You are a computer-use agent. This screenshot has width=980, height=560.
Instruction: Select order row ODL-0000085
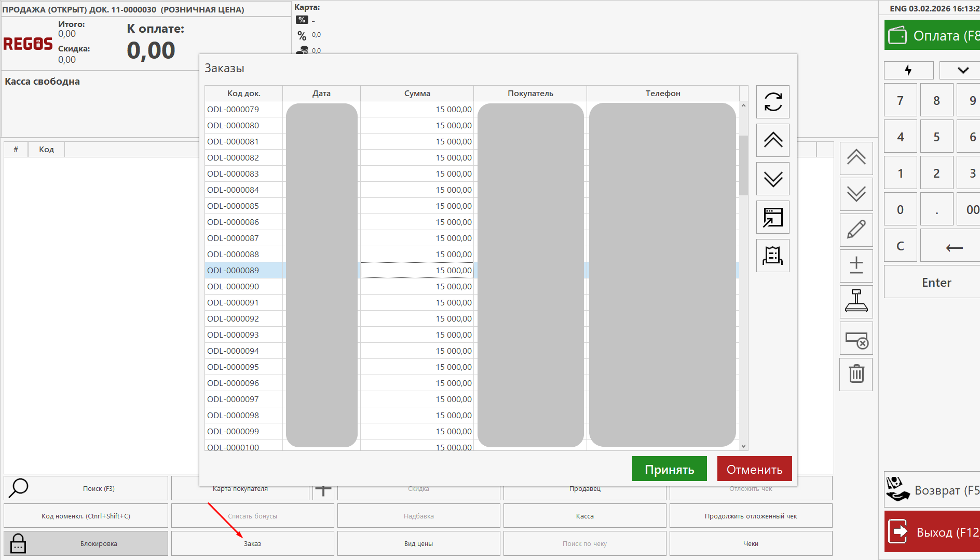[x=233, y=206]
